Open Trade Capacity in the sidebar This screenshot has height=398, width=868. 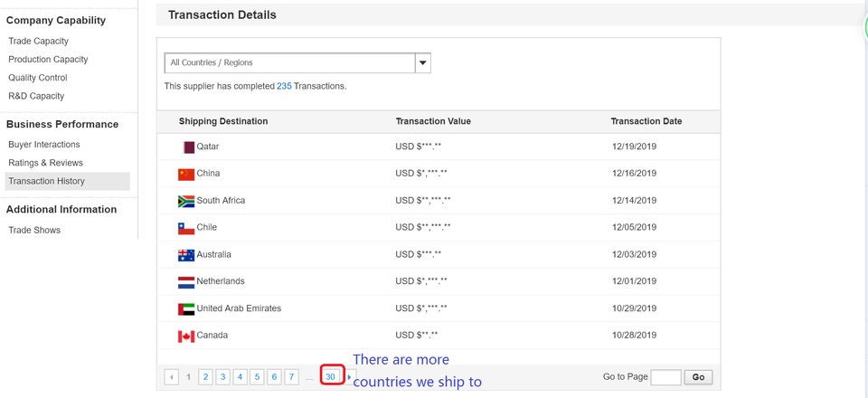pyautogui.click(x=38, y=41)
